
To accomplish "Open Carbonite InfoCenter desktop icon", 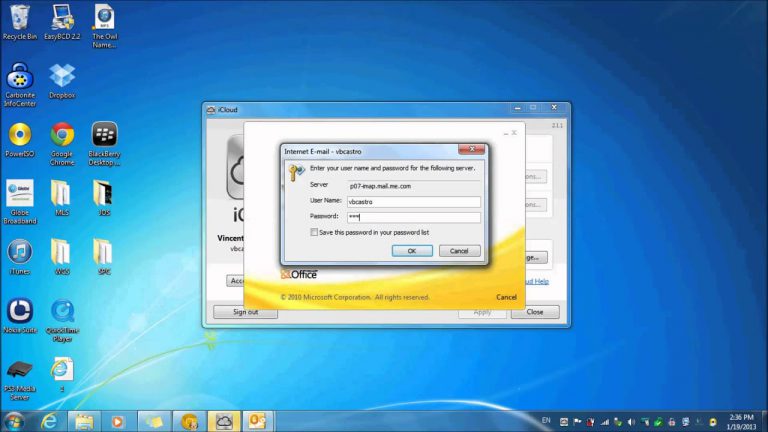I will pos(20,85).
